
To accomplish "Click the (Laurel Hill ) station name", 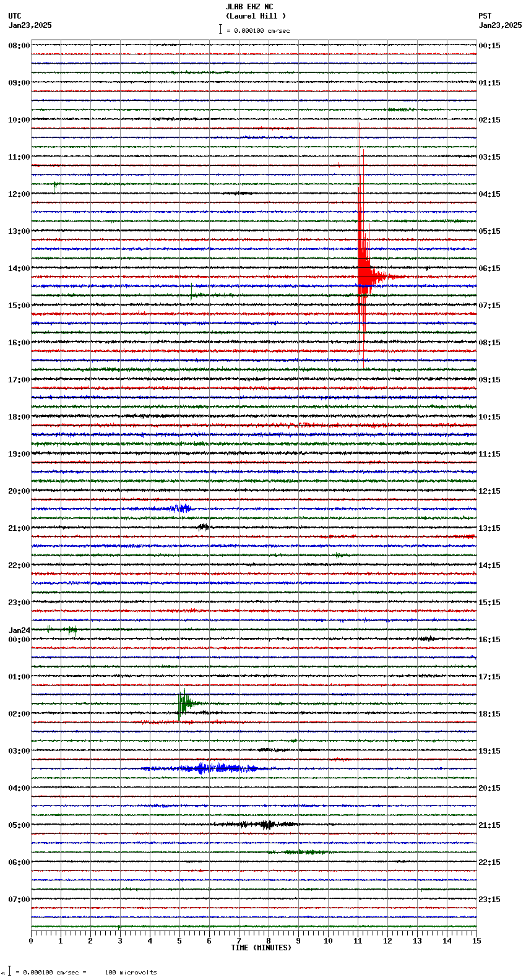I will pos(256,16).
